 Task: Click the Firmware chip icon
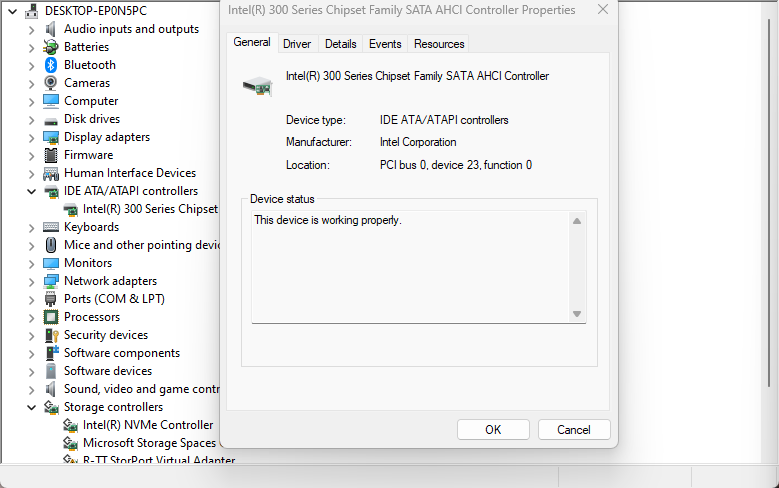(51, 155)
